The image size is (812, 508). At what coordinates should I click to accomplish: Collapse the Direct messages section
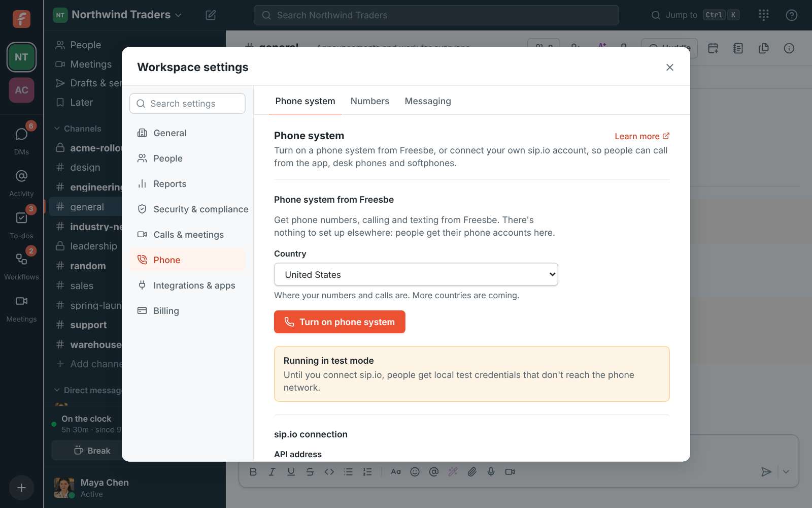(x=87, y=390)
